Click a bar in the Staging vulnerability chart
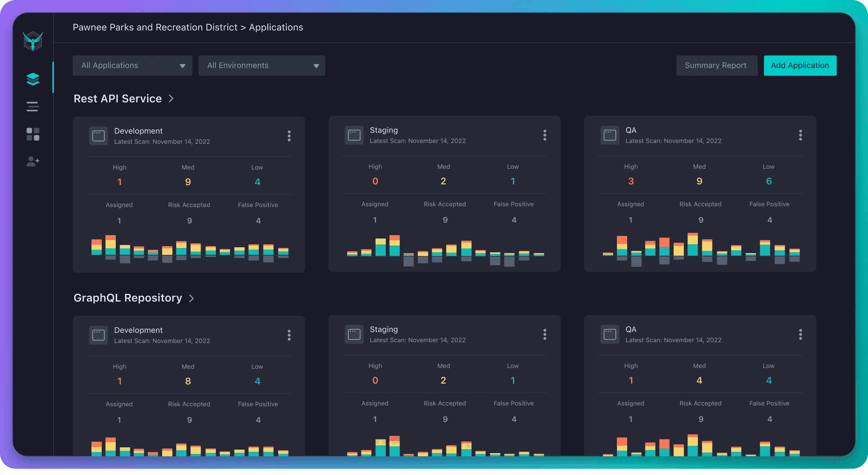The image size is (868, 475). tap(395, 246)
